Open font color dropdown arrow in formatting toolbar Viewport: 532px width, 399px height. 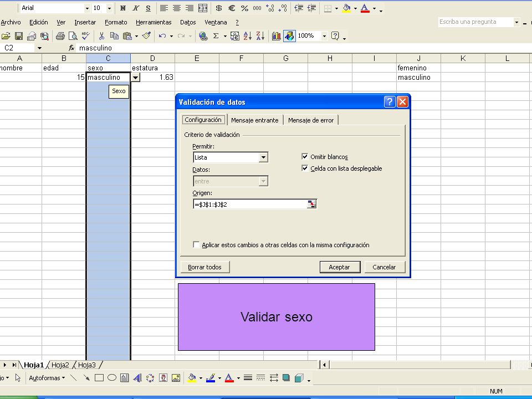tap(374, 8)
